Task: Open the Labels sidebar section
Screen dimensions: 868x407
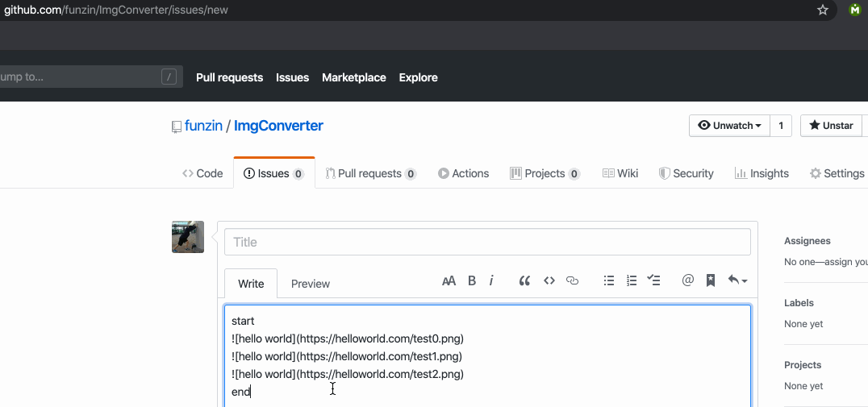Action: click(x=799, y=303)
